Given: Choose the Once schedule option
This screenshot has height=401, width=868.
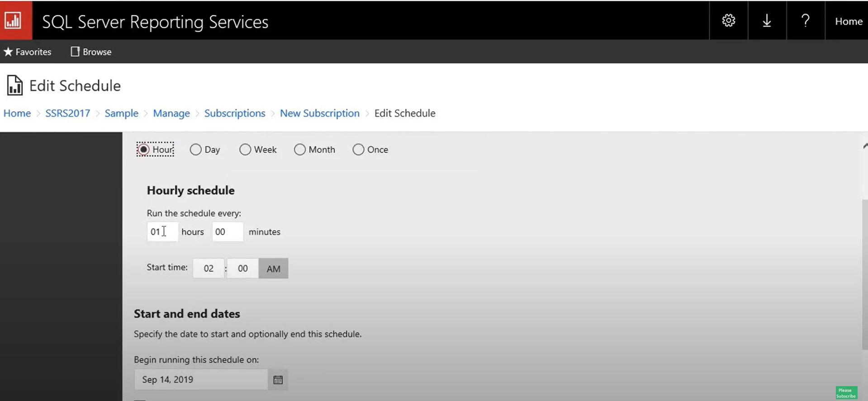Looking at the screenshot, I should tap(358, 150).
